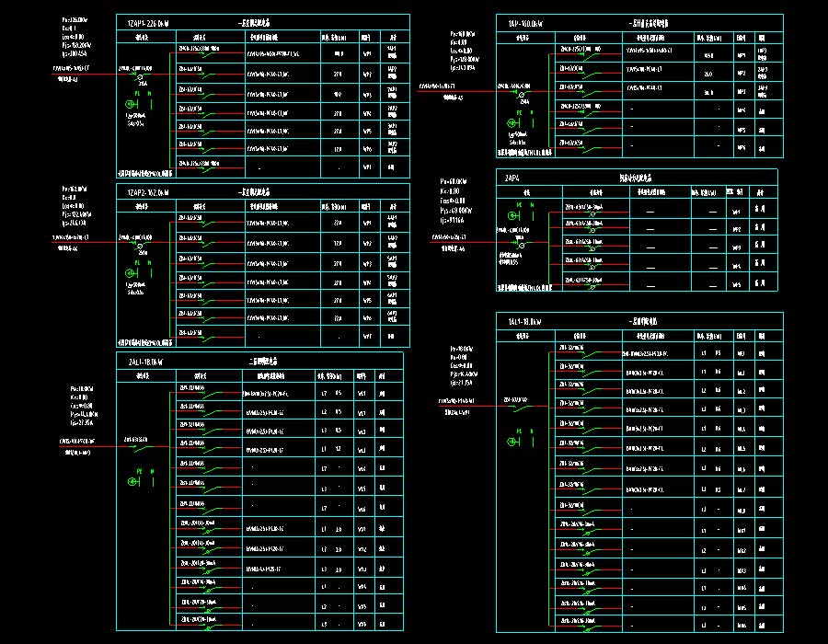Select the 1AP panel title text
This screenshot has width=828, height=644.
tap(525, 24)
